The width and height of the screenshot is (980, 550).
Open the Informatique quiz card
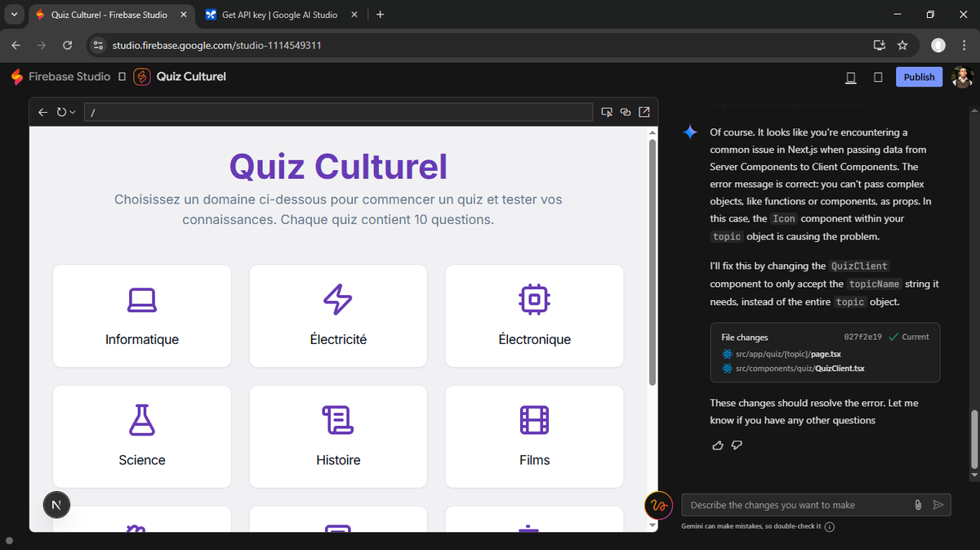coord(142,316)
